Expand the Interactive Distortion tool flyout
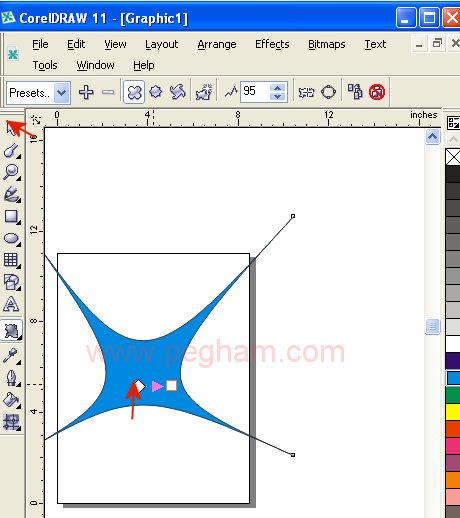 [x=20, y=338]
